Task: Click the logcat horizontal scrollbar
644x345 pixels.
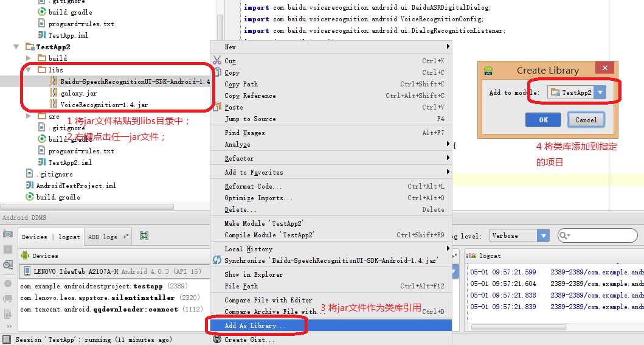Action: click(x=518, y=327)
